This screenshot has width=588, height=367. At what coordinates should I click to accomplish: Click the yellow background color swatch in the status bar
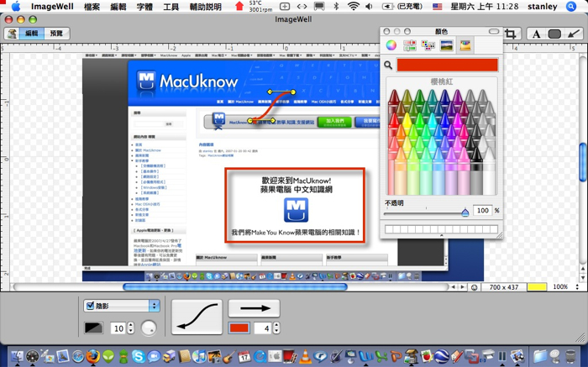pos(537,286)
